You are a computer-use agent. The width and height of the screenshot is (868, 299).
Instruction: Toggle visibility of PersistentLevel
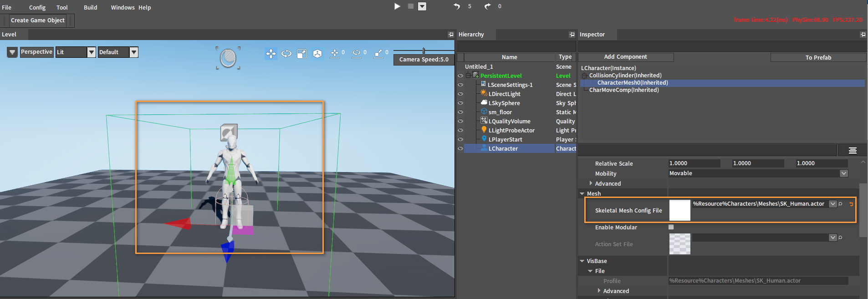(x=460, y=76)
